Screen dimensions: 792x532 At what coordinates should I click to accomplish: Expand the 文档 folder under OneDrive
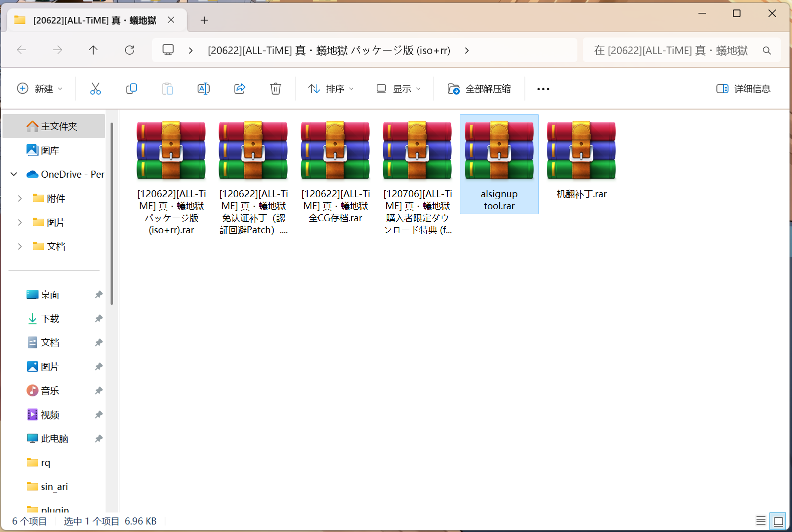[20, 246]
